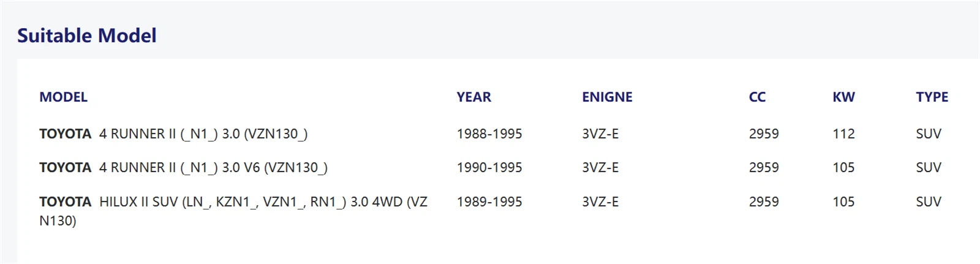The image size is (980, 264).
Task: Click the TYPE column header
Action: pos(932,97)
